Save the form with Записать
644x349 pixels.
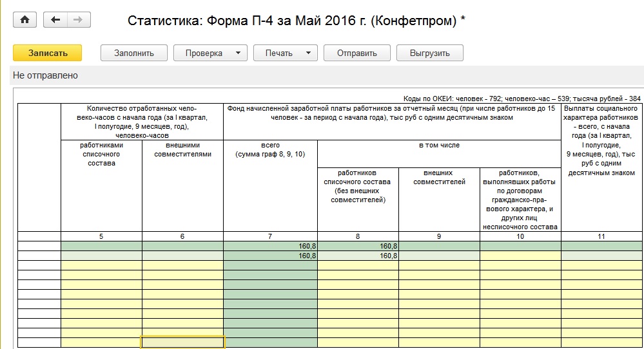(x=48, y=53)
